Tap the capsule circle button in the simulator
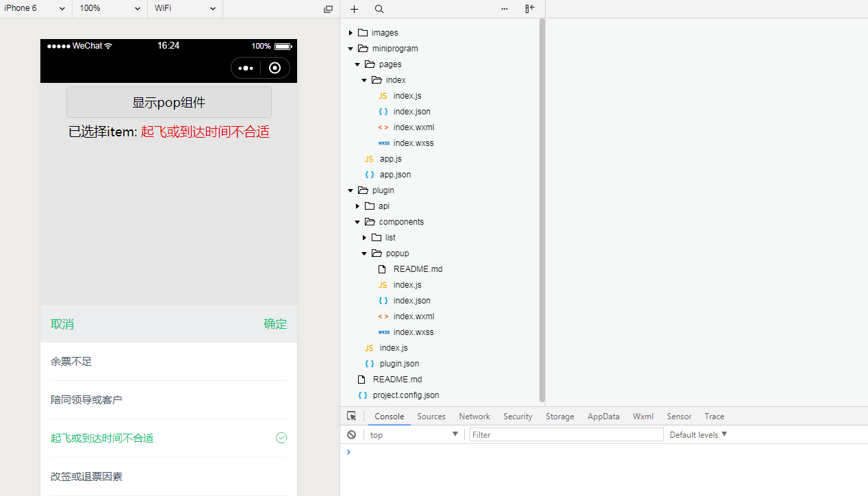 coord(275,69)
